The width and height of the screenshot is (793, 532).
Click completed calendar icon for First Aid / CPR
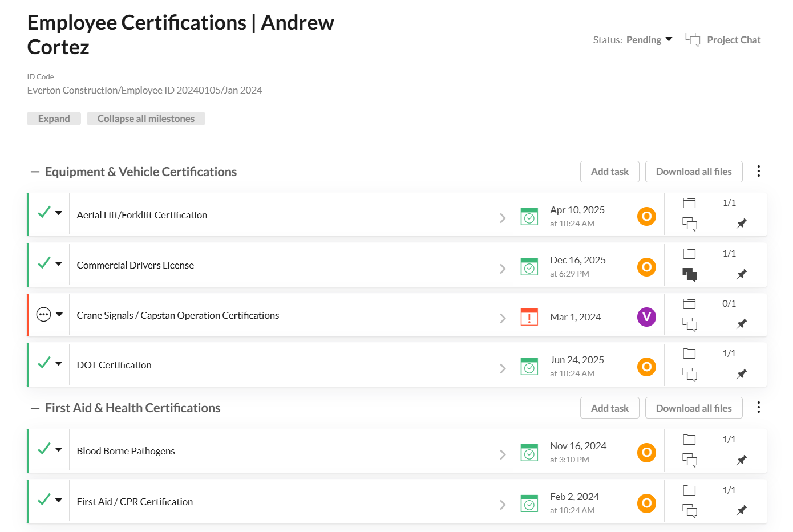[529, 503]
